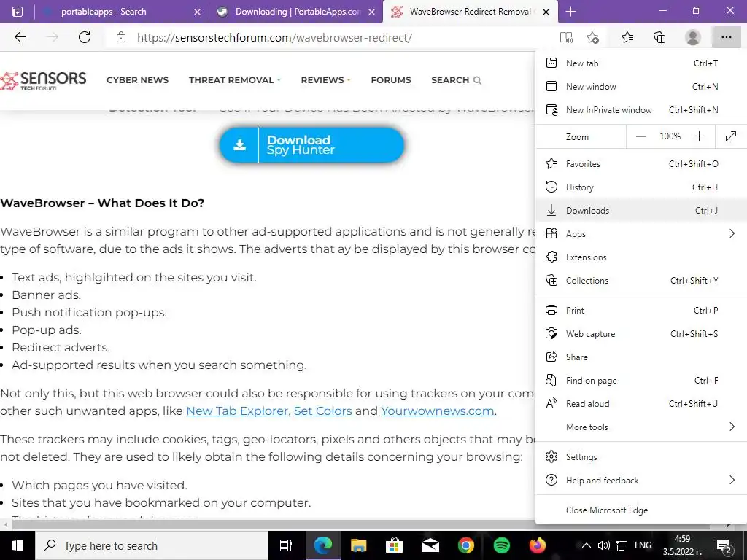Close the Downloading PortableApps tab
This screenshot has width=747, height=560.
coord(371,12)
